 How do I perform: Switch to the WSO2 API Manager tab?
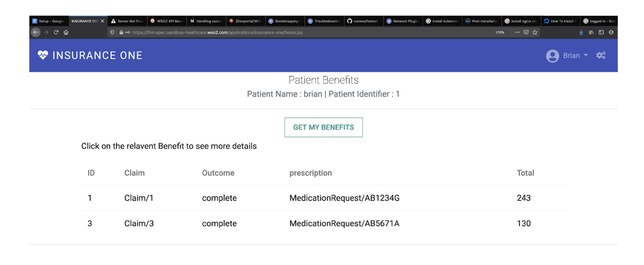coord(167,21)
